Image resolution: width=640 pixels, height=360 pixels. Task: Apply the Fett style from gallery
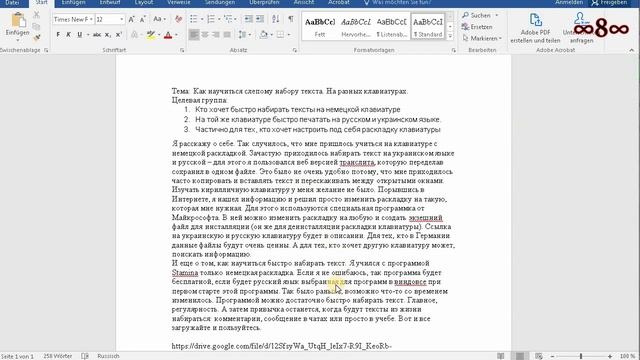(320, 27)
